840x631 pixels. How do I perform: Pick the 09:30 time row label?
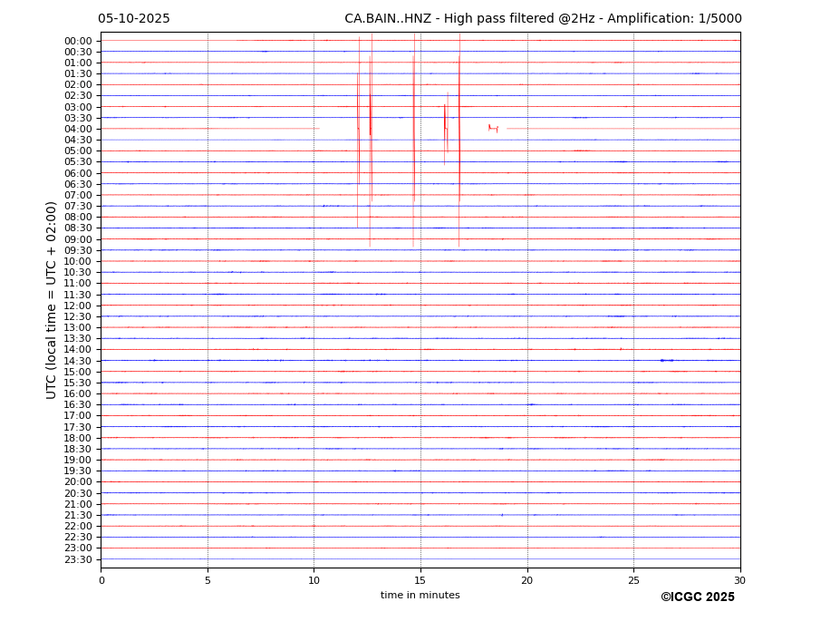tap(78, 250)
